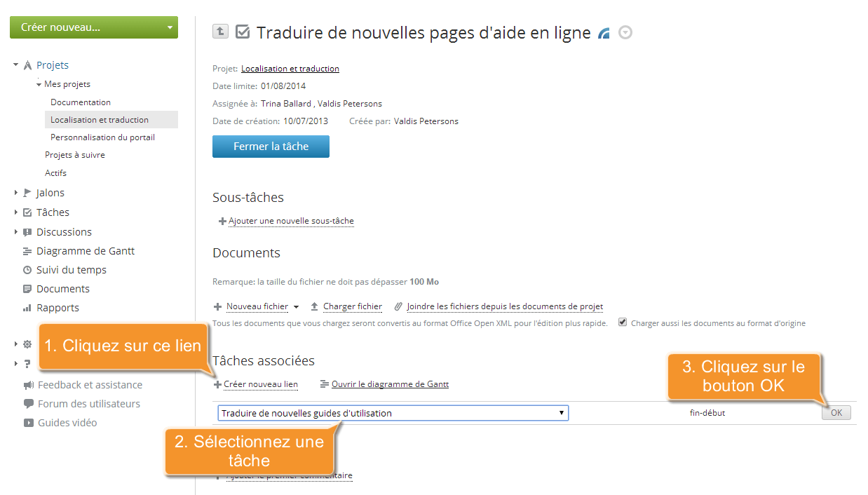Click the Tâches checkbox icon in sidebar
Viewport: 868px width, 495px height.
coord(27,212)
